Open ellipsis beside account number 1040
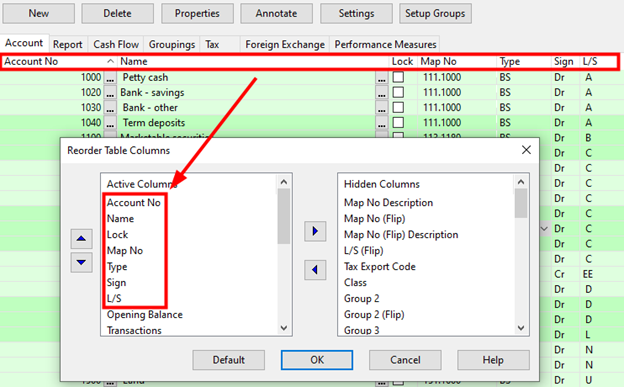624x387 pixels. click(x=110, y=123)
